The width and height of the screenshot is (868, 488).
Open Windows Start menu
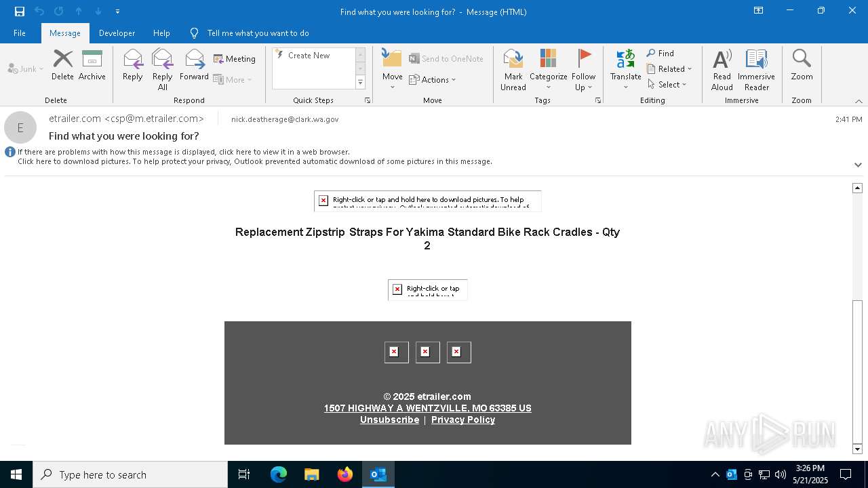(x=16, y=474)
